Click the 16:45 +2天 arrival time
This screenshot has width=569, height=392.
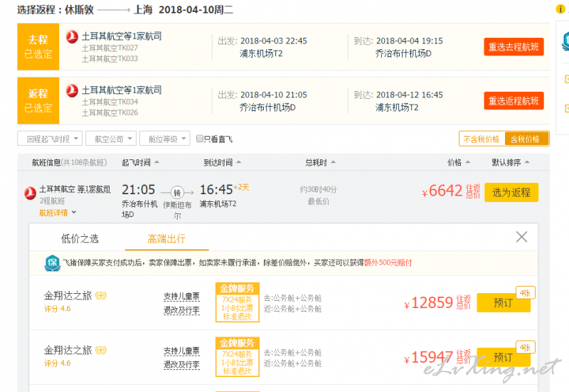[224, 189]
